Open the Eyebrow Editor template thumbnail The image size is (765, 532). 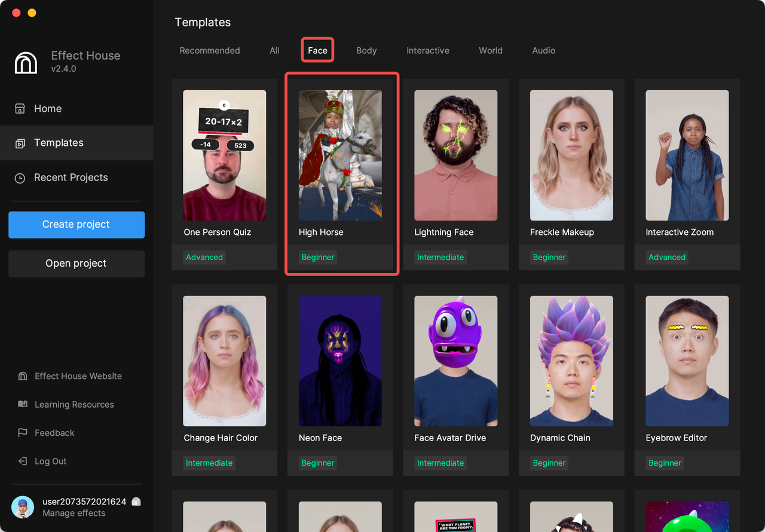pyautogui.click(x=687, y=361)
